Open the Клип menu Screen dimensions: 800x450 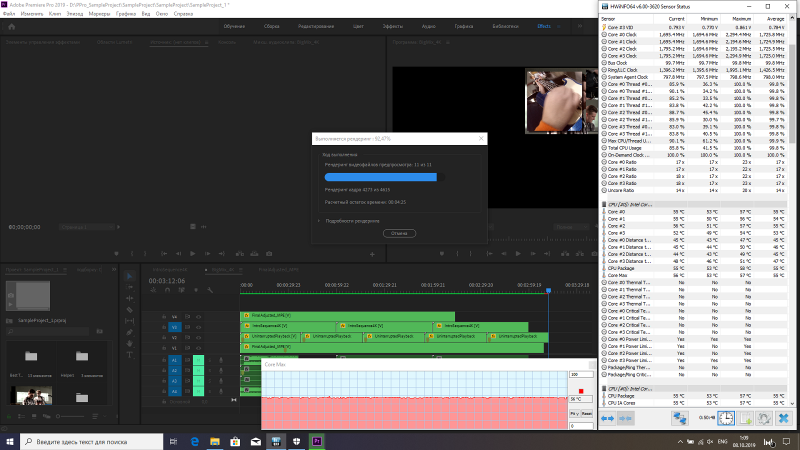pyautogui.click(x=55, y=14)
